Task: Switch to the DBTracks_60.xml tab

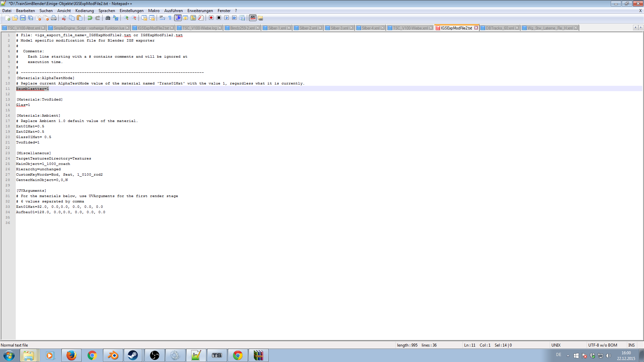Action: pyautogui.click(x=499, y=28)
